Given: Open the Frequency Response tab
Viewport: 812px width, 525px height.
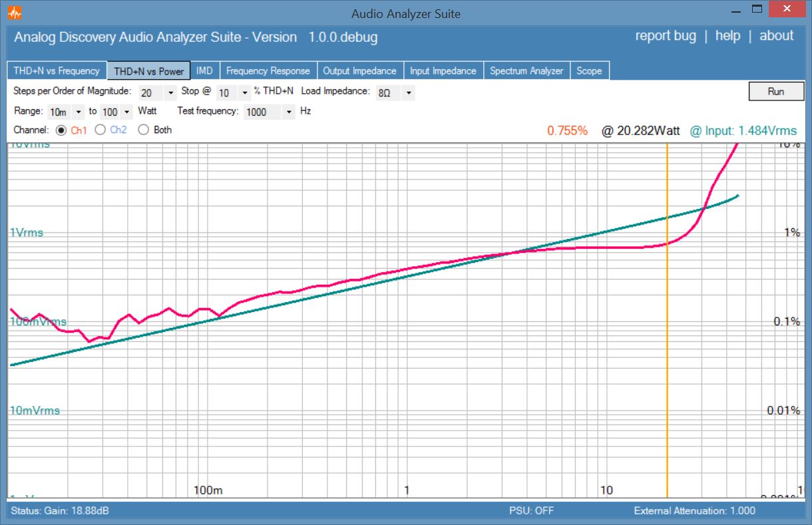Looking at the screenshot, I should (x=268, y=71).
